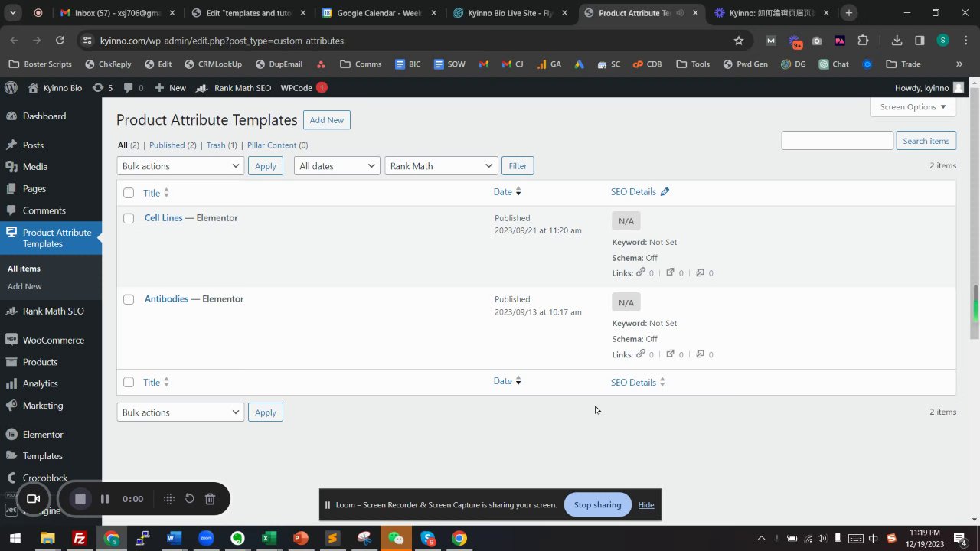Open Rank Math SEO in admin bar
Image resolution: width=980 pixels, height=551 pixels.
[x=234, y=88]
